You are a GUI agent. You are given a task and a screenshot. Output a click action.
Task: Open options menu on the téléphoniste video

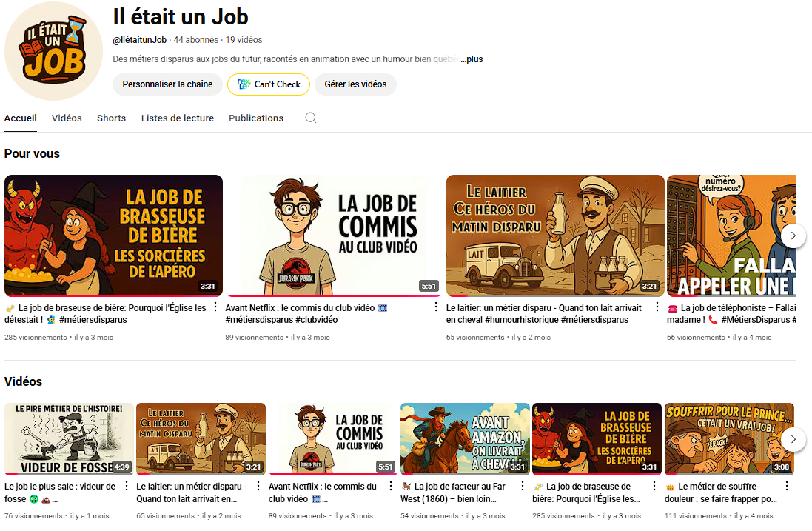point(805,305)
